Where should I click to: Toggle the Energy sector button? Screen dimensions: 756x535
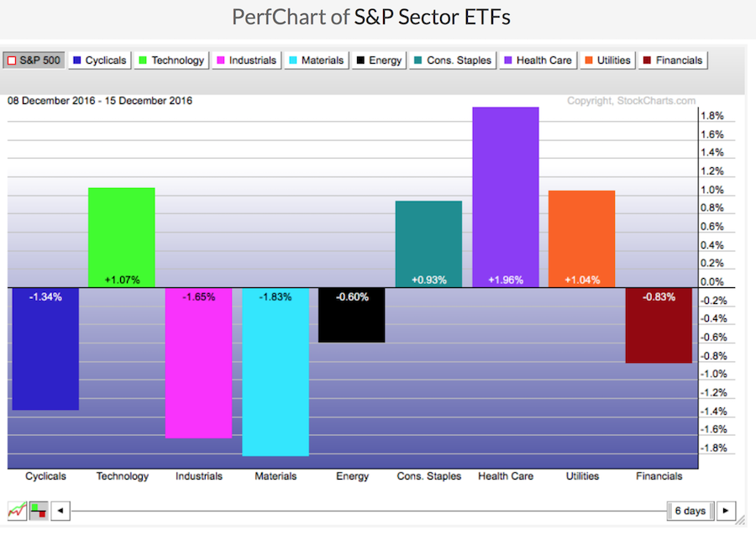[380, 60]
